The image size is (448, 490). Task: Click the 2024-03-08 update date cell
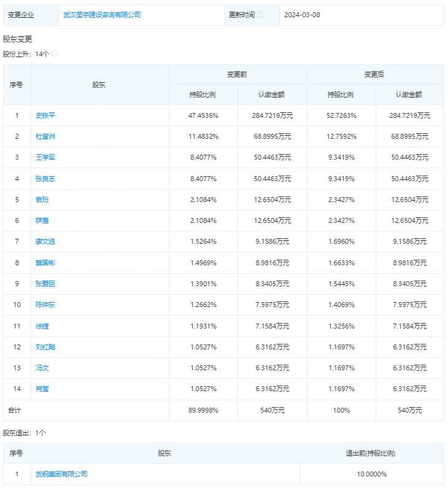point(301,15)
